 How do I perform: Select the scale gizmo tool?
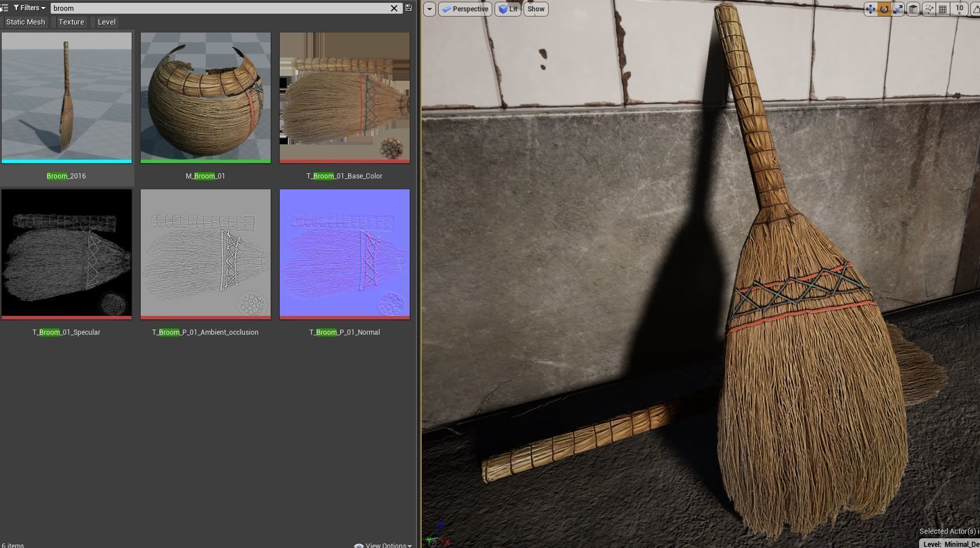898,9
